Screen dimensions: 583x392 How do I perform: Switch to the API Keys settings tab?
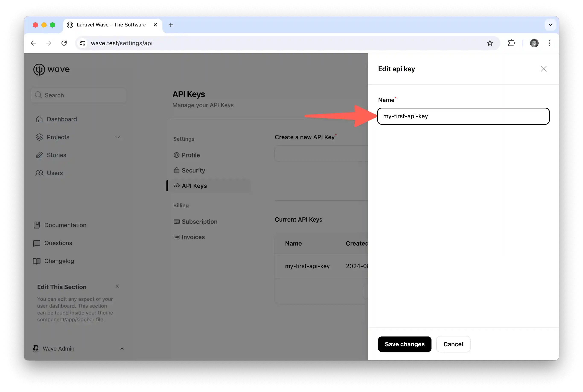(194, 186)
